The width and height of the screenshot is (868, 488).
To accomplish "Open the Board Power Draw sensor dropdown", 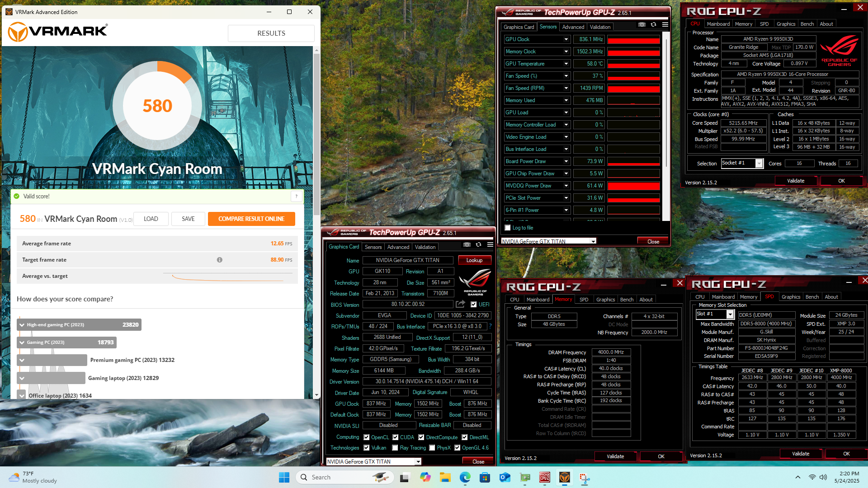I will (x=566, y=161).
